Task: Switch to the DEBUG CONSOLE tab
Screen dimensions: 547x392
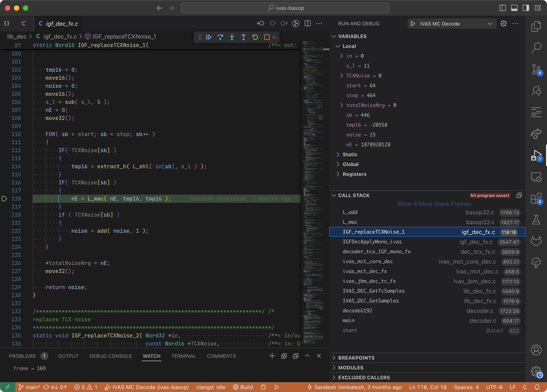Action: click(110, 356)
